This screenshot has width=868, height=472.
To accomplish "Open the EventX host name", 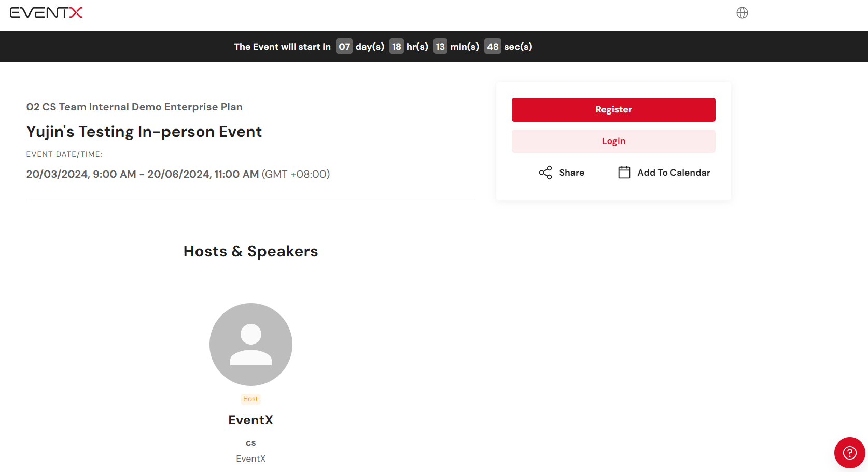I will coord(251,420).
